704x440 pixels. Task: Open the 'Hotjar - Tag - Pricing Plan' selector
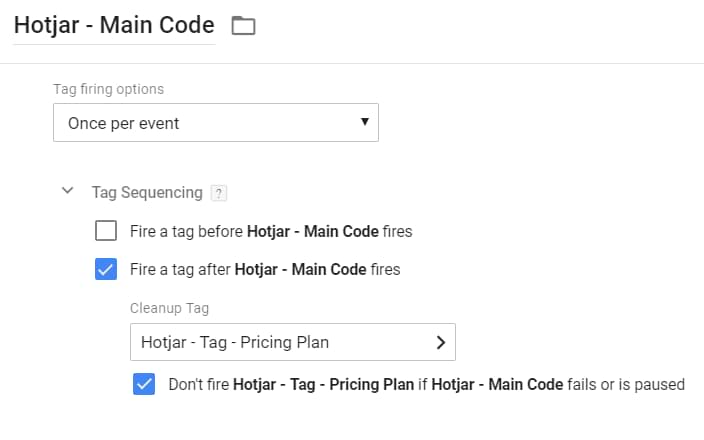[293, 342]
